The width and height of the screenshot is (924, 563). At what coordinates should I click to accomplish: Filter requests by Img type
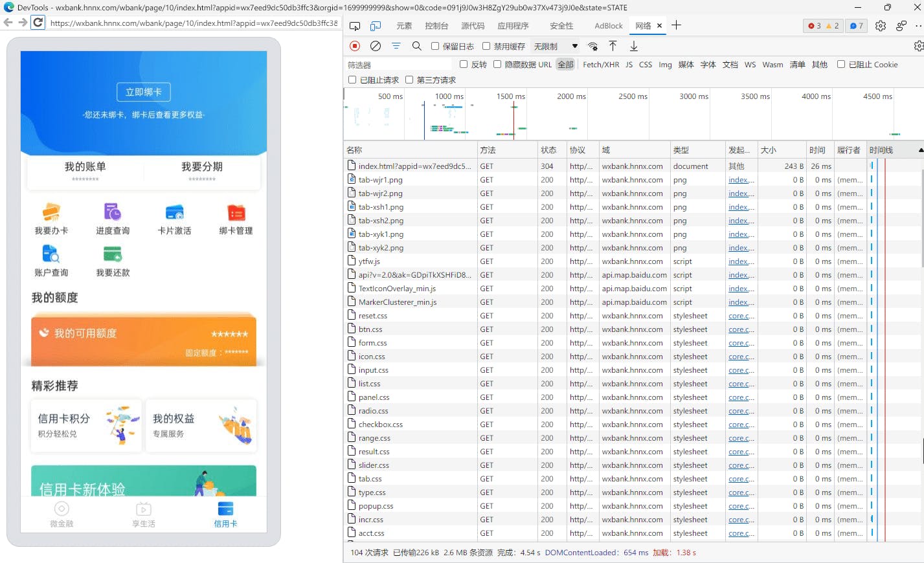665,65
